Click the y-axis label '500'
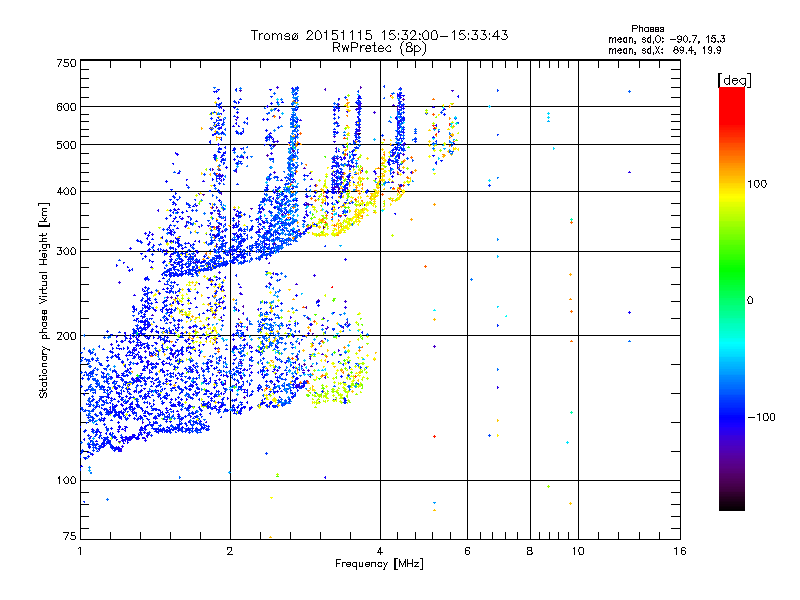 point(66,145)
